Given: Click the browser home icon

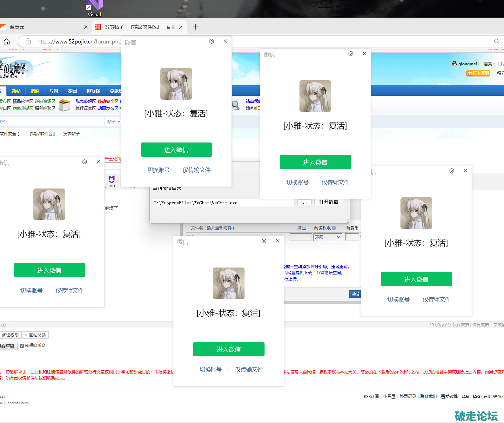Looking at the screenshot, I should click(7, 42).
